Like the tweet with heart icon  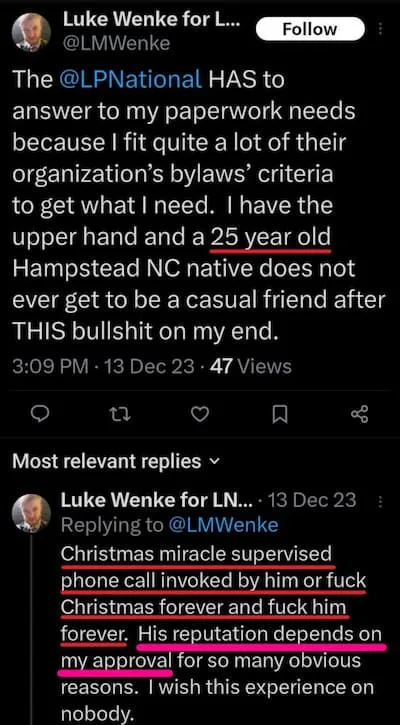(200, 415)
